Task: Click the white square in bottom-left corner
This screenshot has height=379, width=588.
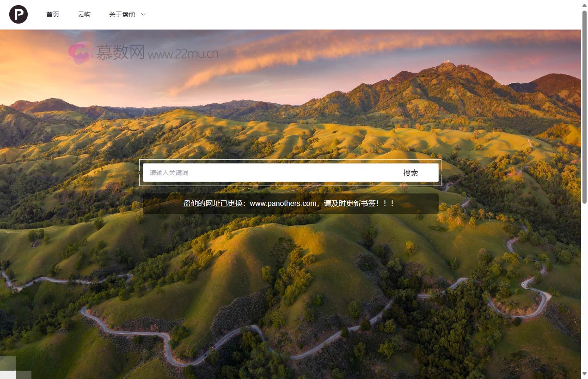Action: 7,375
